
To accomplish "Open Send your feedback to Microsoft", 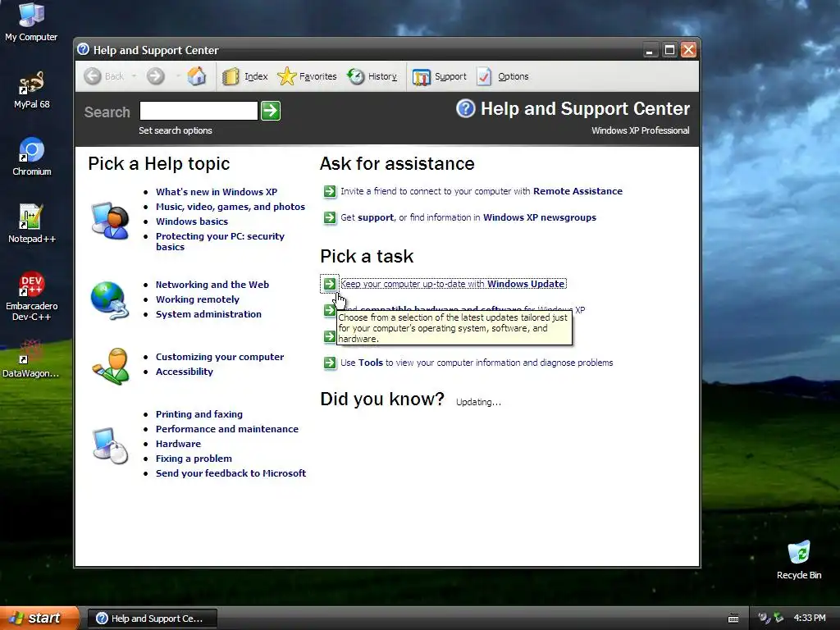I will click(x=231, y=473).
